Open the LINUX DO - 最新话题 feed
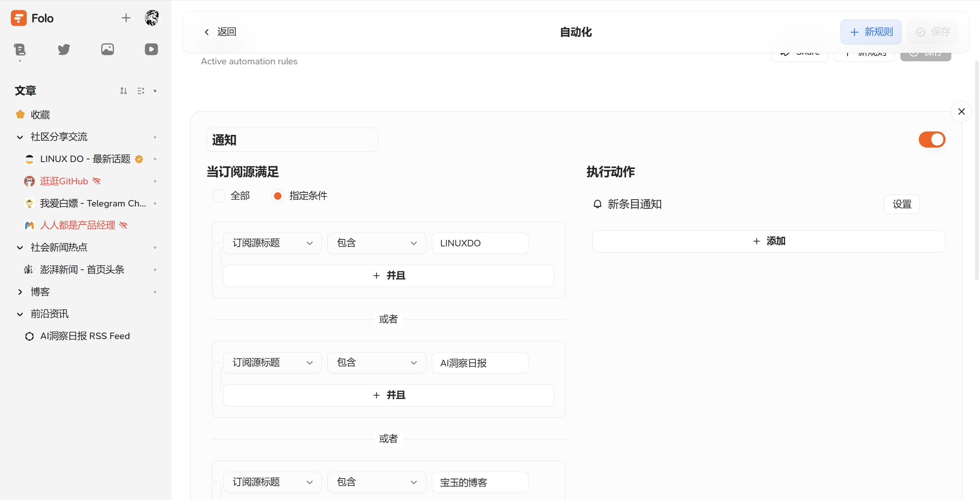Viewport: 980px width, 500px height. [x=85, y=159]
